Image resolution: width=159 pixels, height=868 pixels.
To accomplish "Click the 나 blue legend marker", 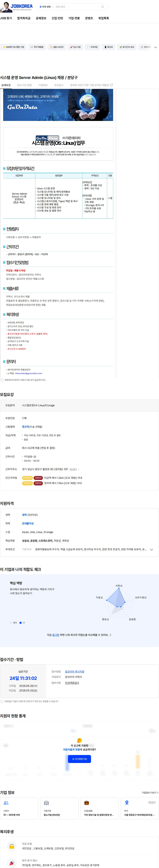I will tap(21, 623).
